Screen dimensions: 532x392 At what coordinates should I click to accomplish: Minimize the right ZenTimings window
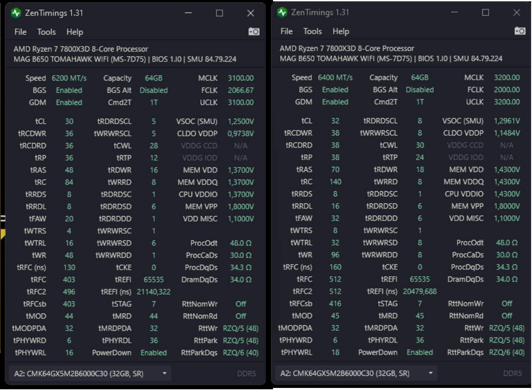pos(454,13)
